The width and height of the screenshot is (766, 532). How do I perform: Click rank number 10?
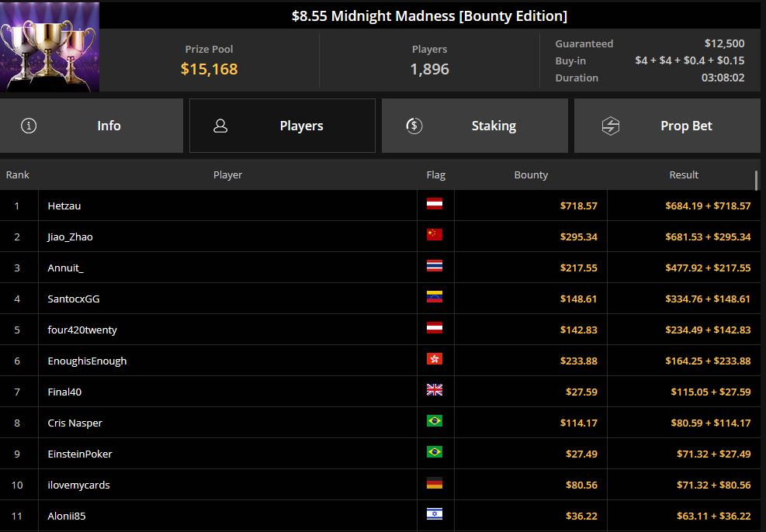tap(17, 485)
